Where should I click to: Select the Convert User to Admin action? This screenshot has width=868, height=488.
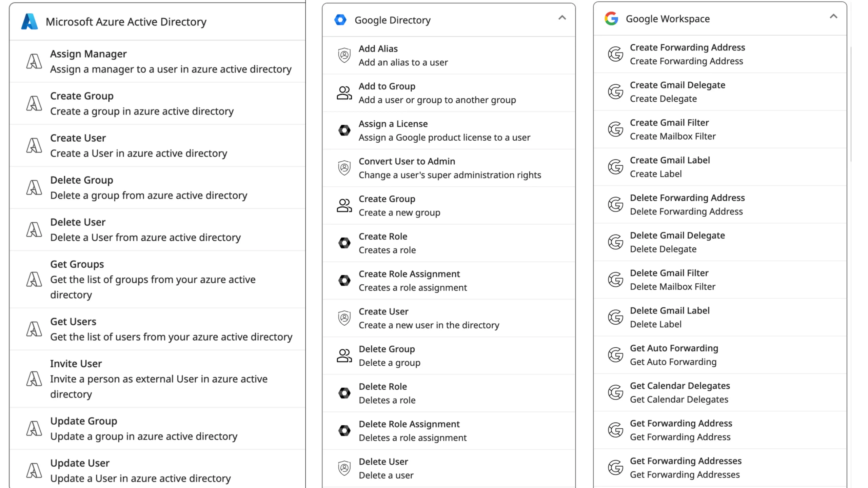coord(449,168)
